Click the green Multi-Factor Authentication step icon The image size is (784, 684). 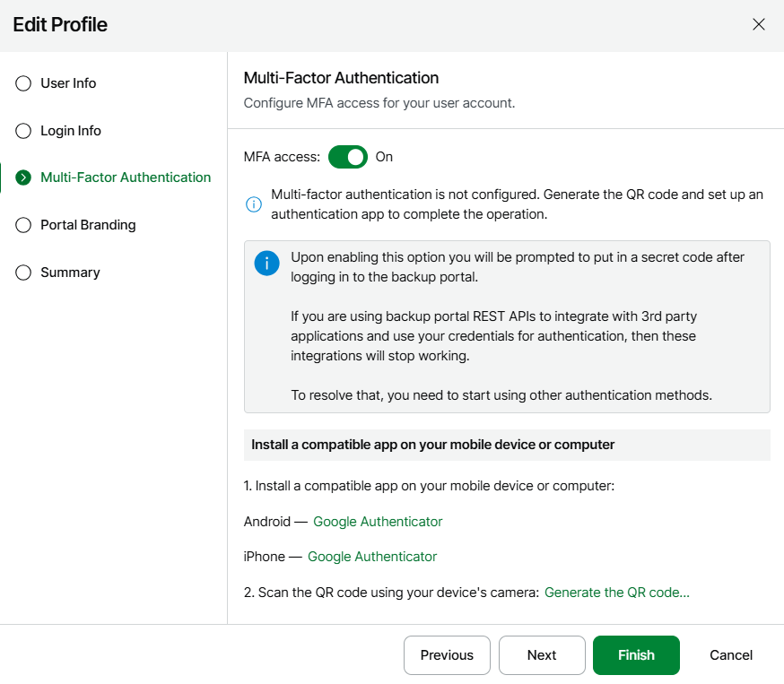pos(23,177)
